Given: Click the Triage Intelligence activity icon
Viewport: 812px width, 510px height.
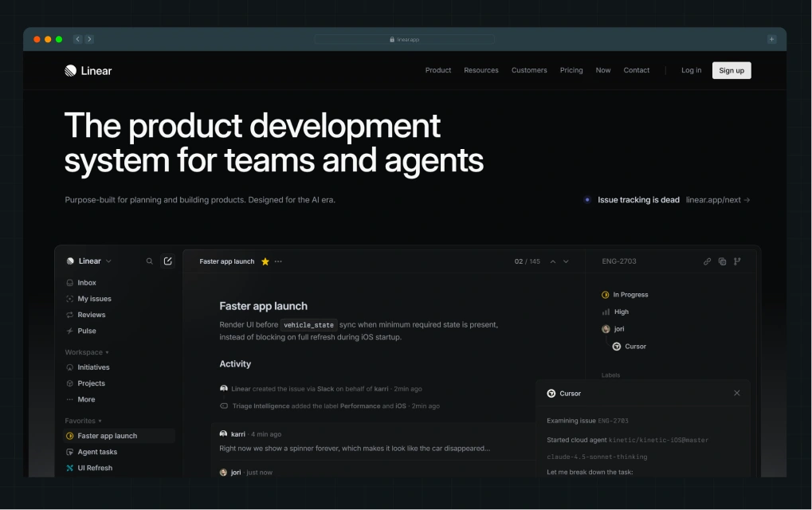Looking at the screenshot, I should click(224, 406).
